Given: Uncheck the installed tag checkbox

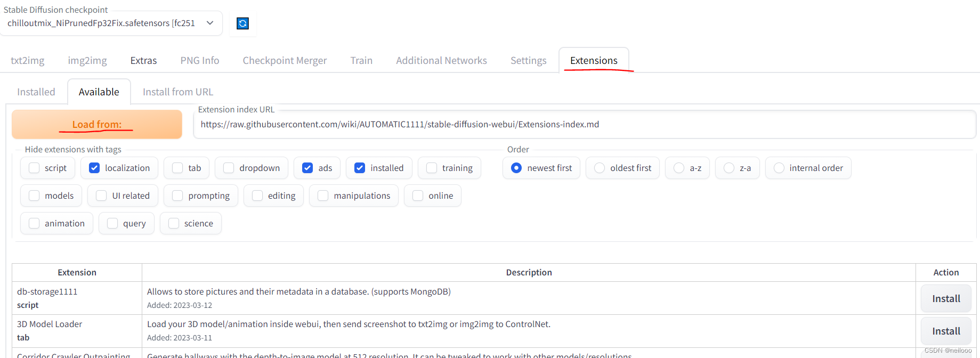Looking at the screenshot, I should (360, 168).
